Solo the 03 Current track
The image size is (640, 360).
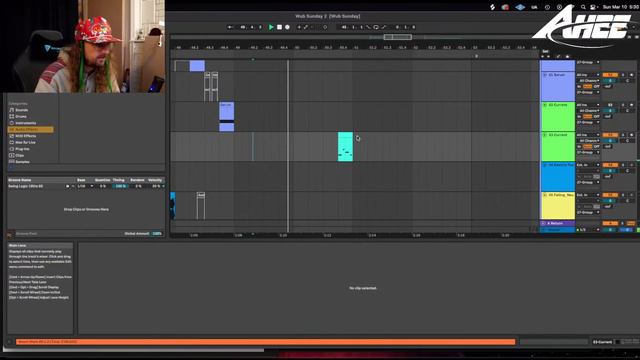pos(623,135)
